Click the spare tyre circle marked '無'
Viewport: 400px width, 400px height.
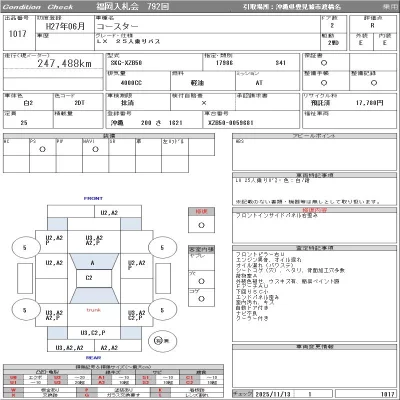point(162,341)
